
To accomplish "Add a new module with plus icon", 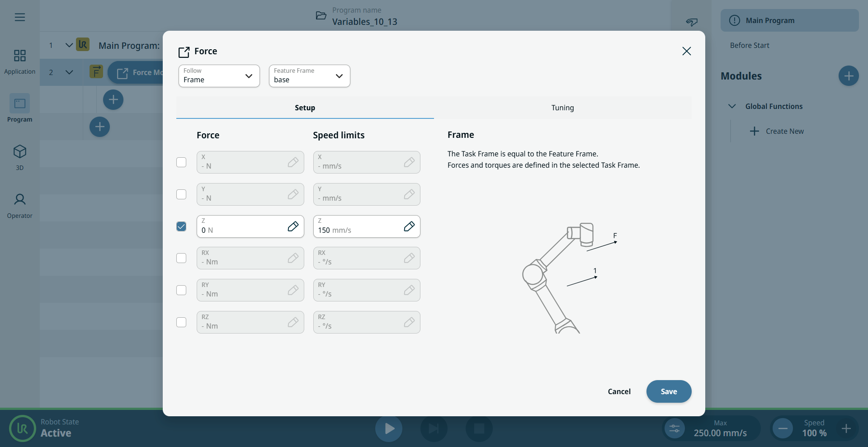I will click(x=849, y=76).
